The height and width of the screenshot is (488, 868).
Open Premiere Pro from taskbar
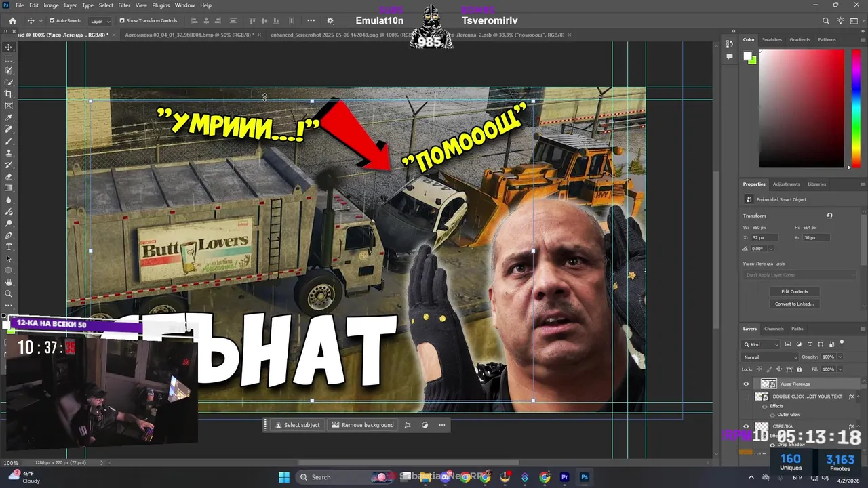click(564, 477)
